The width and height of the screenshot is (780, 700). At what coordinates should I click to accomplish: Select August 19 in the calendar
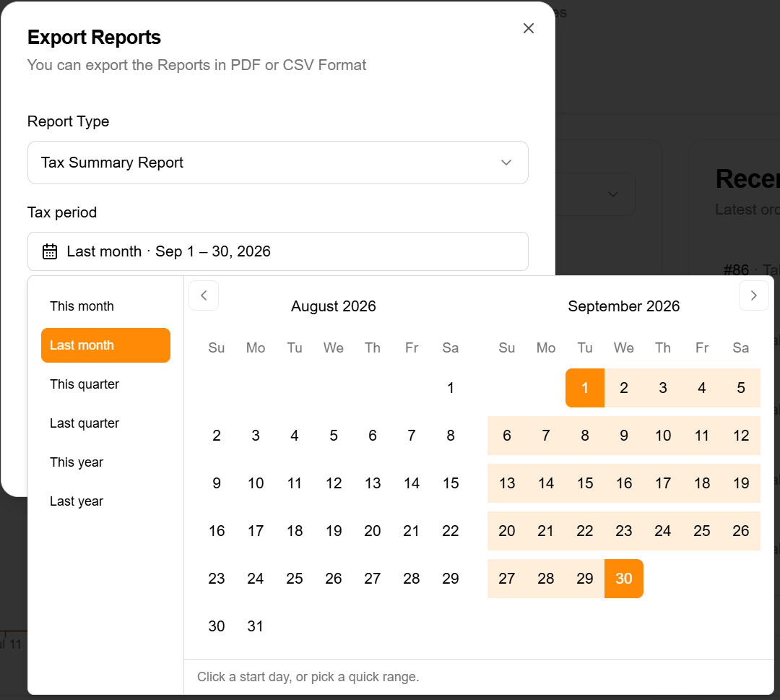[x=334, y=531]
